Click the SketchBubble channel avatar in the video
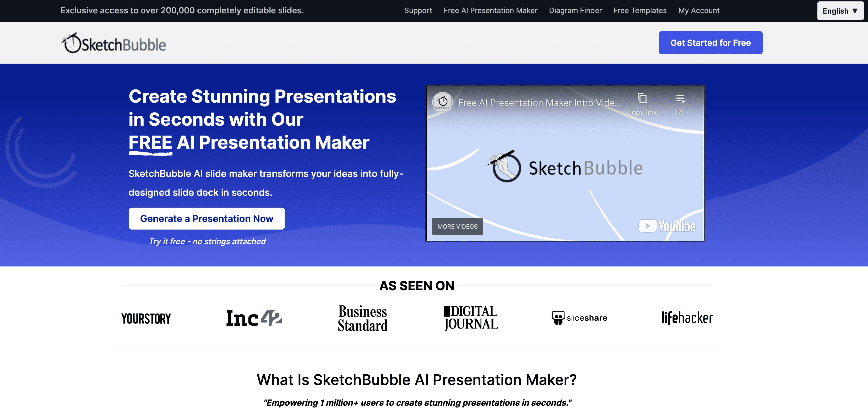The width and height of the screenshot is (868, 412). [x=443, y=102]
